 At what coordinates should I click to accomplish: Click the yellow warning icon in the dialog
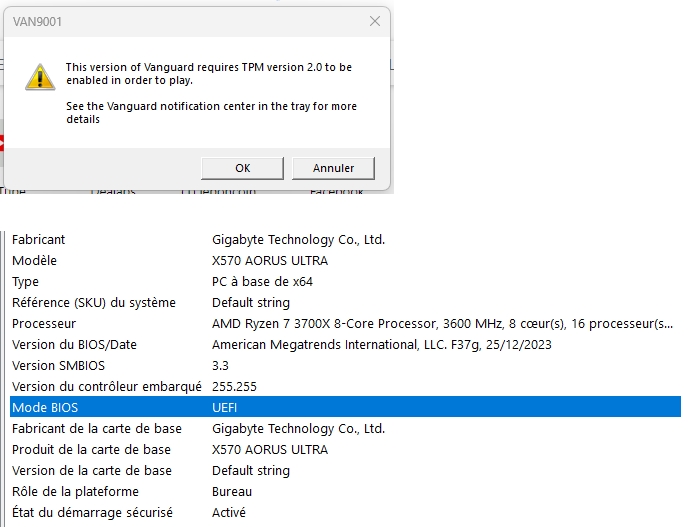coord(39,76)
